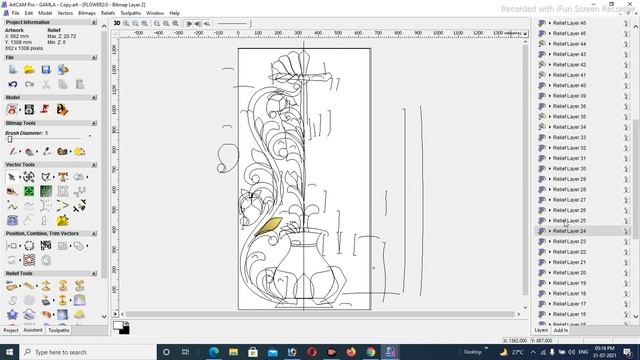640x360 pixels.
Task: Click the Brush Diameter slider handle
Action: (10, 139)
